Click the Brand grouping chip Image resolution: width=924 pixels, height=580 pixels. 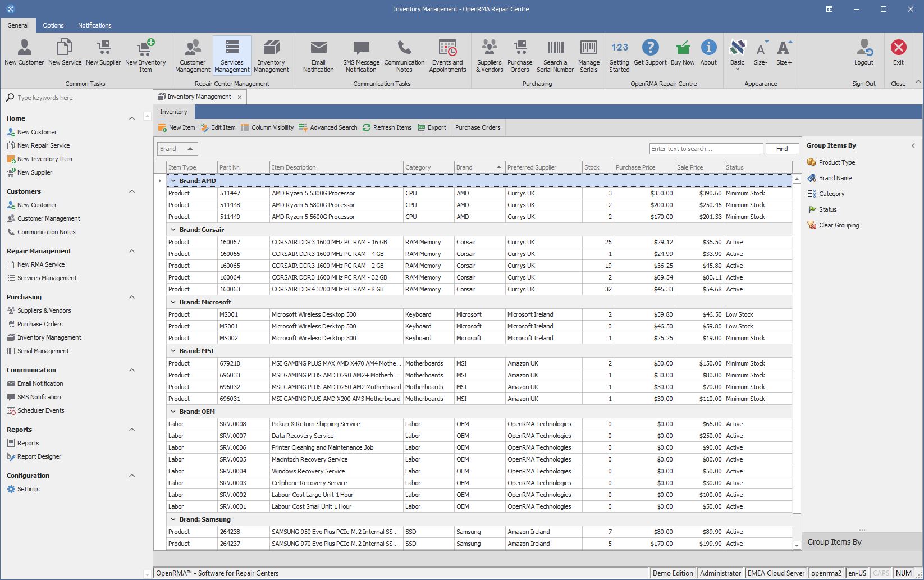tap(177, 149)
